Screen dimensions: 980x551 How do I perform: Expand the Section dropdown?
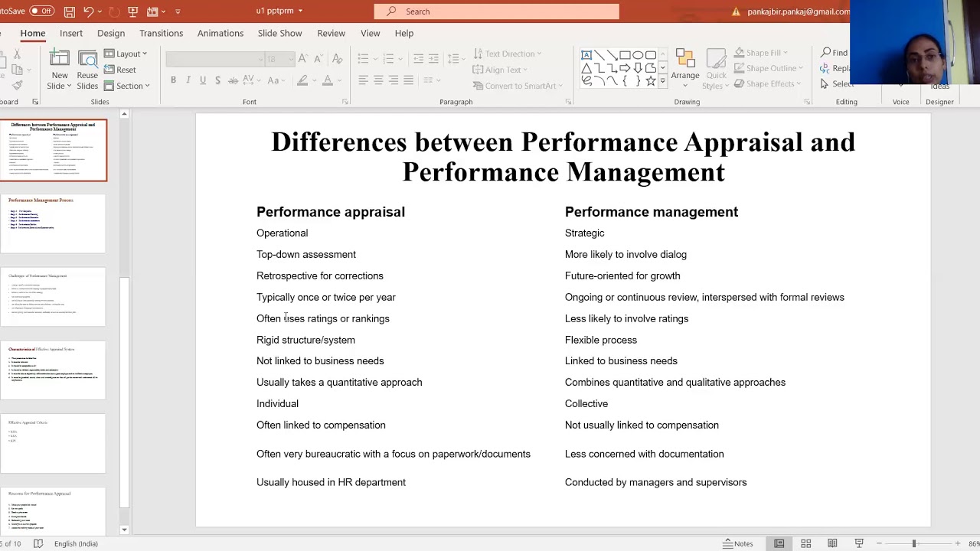click(127, 86)
